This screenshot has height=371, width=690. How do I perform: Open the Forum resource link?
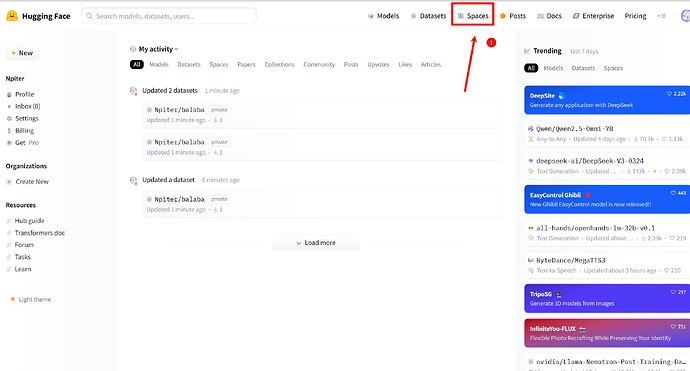click(20, 245)
